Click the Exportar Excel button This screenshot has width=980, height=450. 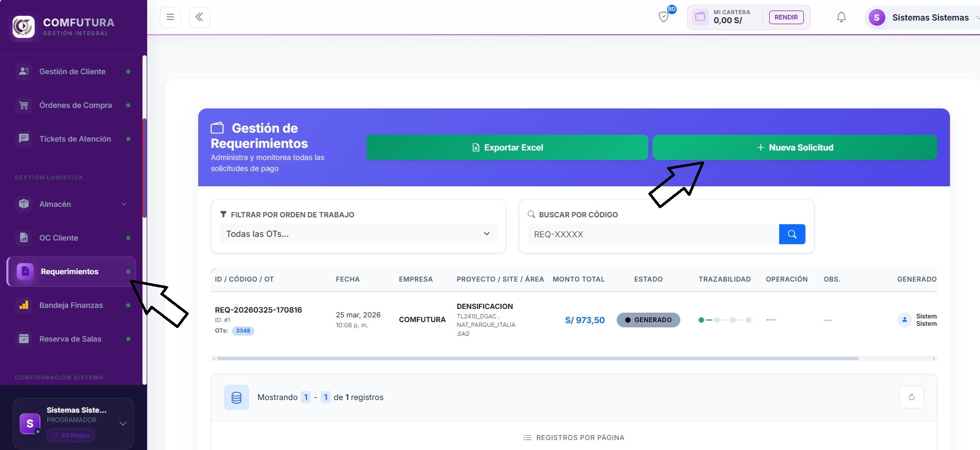click(x=507, y=147)
